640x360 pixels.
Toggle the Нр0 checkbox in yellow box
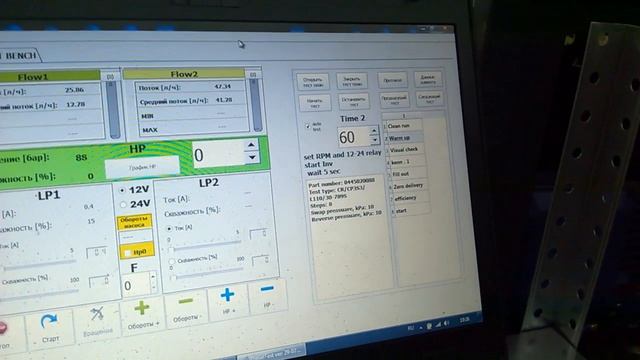point(127,253)
